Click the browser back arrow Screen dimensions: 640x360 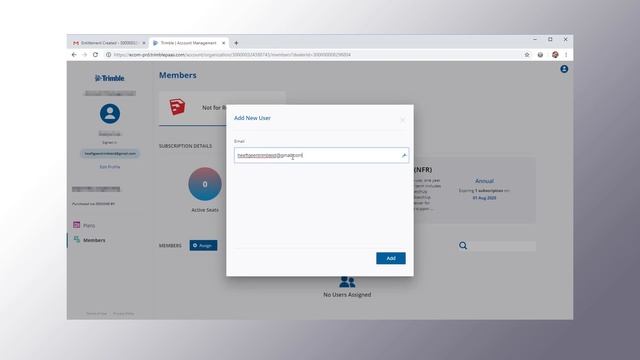(74, 55)
